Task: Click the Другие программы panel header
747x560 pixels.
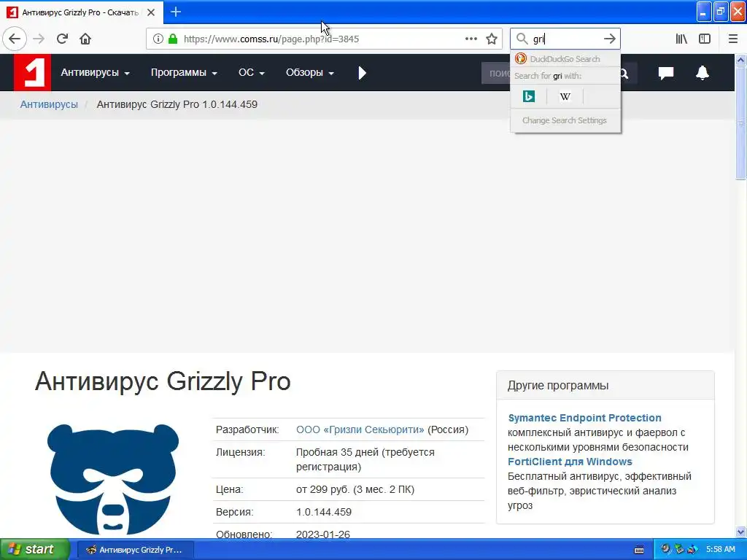Action: (605, 385)
